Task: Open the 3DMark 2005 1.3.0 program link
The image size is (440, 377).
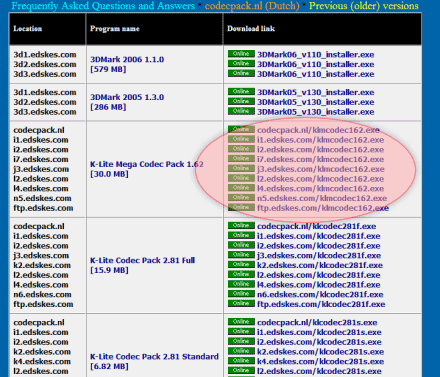Action: tap(127, 102)
